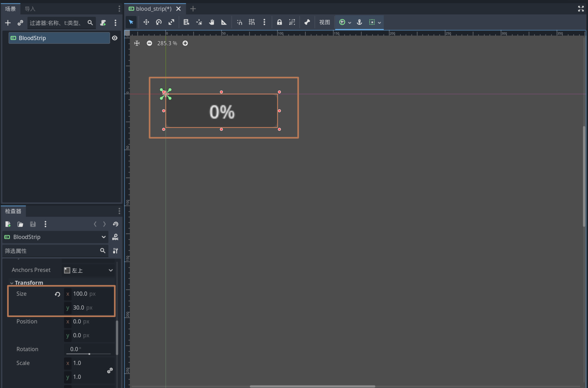Open the Anchors Preset 左上 dropdown

tap(88, 270)
